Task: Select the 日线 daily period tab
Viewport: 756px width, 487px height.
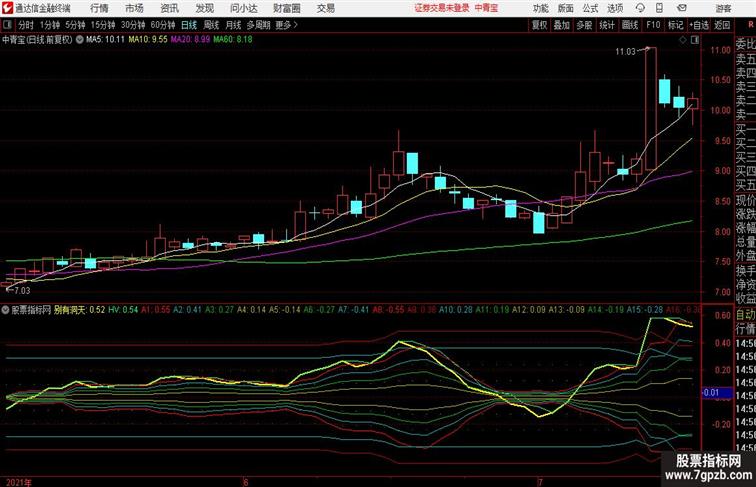Action: click(189, 25)
